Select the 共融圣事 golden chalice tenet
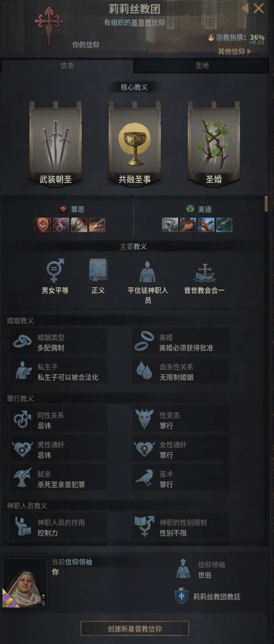The height and width of the screenshot is (644, 274). click(135, 144)
